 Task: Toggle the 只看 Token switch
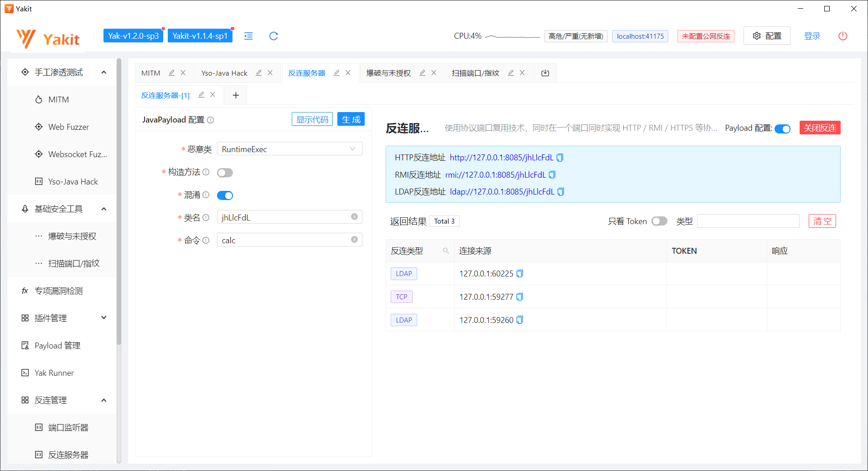click(659, 221)
